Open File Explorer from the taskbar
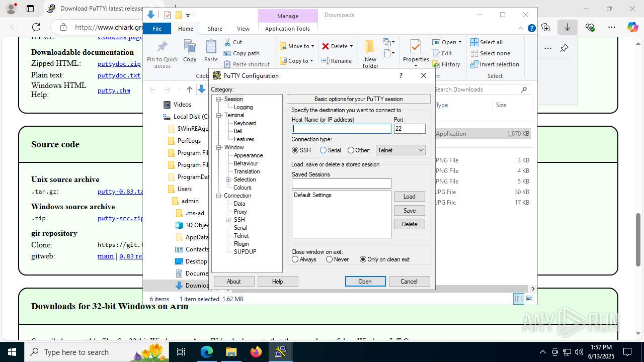 pyautogui.click(x=231, y=352)
